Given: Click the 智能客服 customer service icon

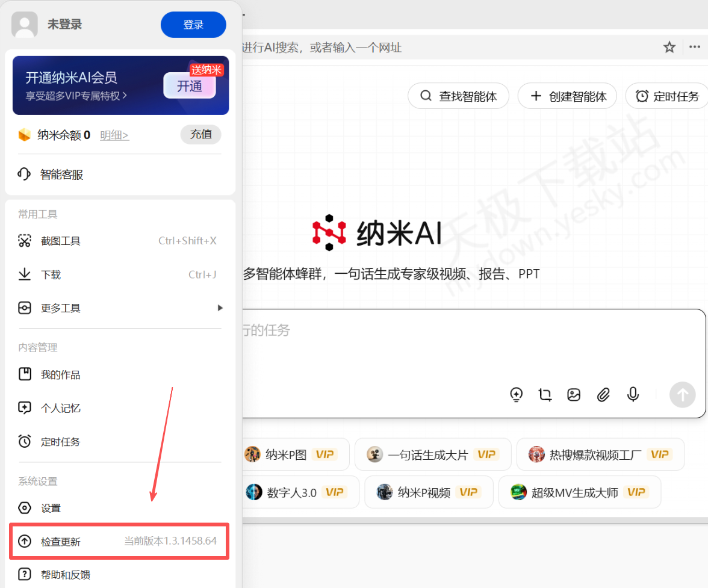Looking at the screenshot, I should point(24,175).
